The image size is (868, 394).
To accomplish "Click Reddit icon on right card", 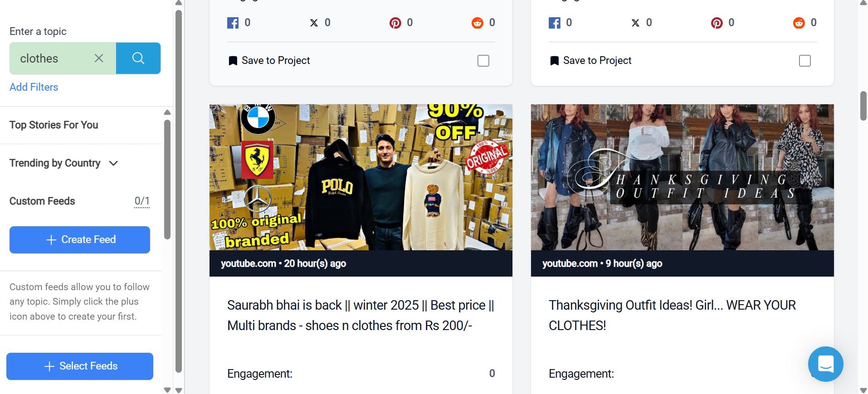I will click(x=799, y=23).
